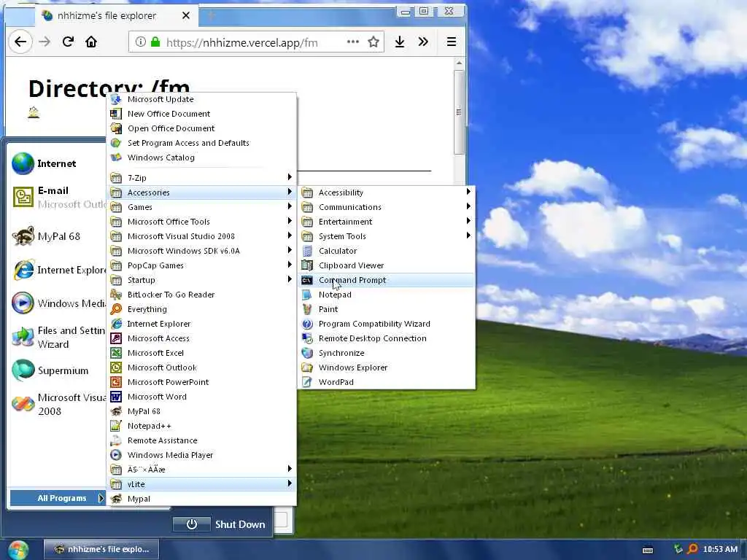This screenshot has width=747, height=560.
Task: Click the Supermium icon in the Start menu
Action: pyautogui.click(x=23, y=370)
